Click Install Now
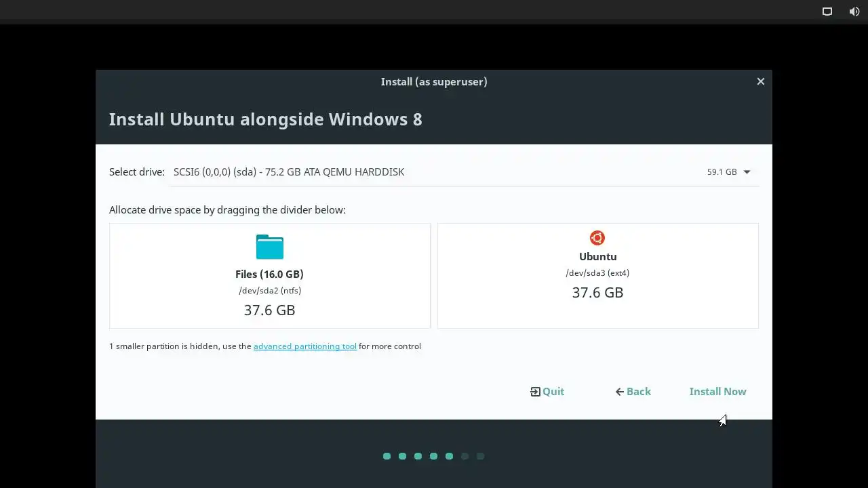 click(x=717, y=392)
